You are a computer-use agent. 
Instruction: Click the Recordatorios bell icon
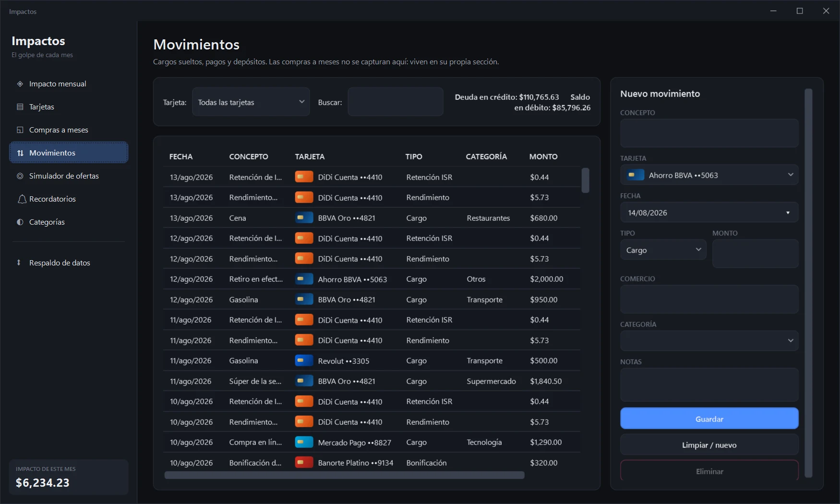point(22,199)
